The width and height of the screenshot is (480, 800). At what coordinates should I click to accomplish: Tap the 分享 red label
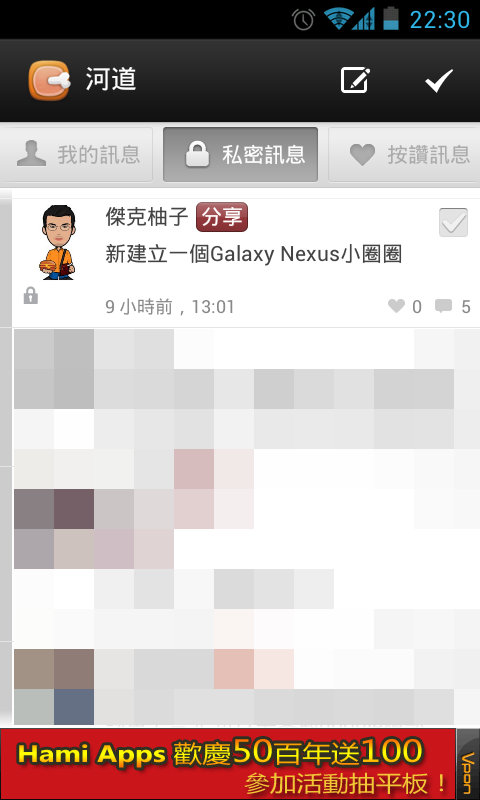pos(222,217)
